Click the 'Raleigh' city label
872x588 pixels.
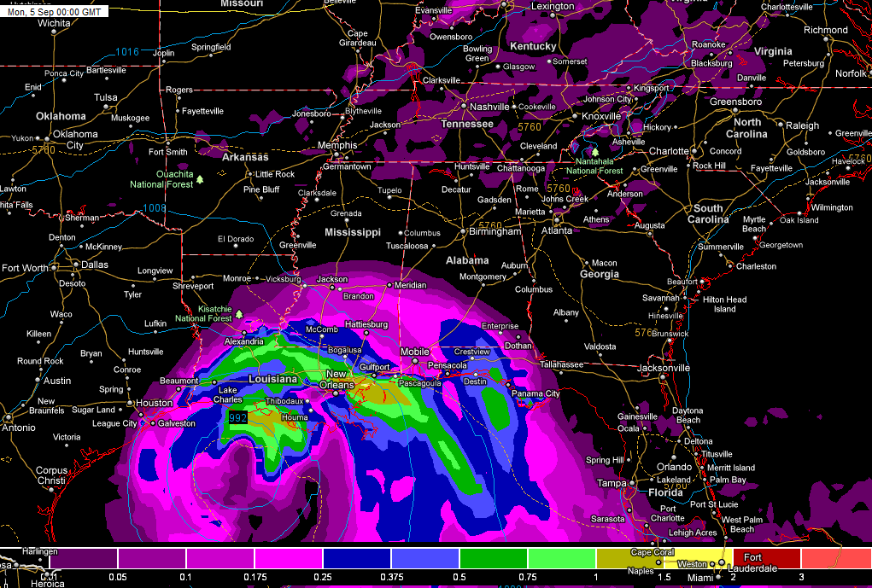[803, 125]
